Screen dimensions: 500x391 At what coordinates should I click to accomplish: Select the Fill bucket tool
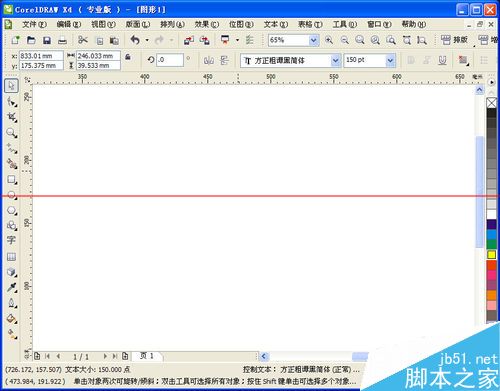[11, 319]
